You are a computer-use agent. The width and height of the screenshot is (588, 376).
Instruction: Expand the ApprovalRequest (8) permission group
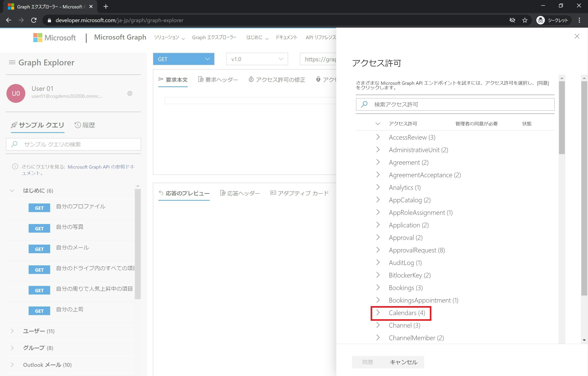378,250
